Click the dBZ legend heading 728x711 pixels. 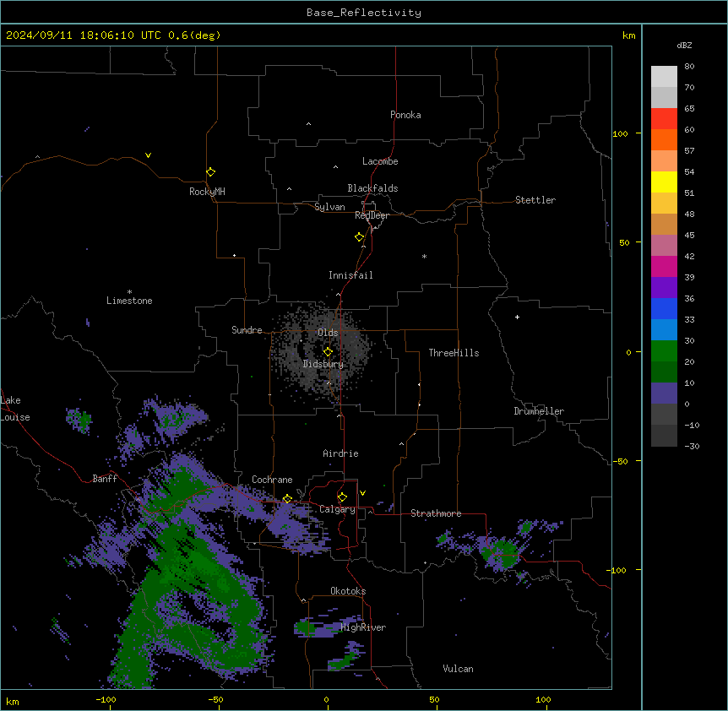click(x=684, y=45)
